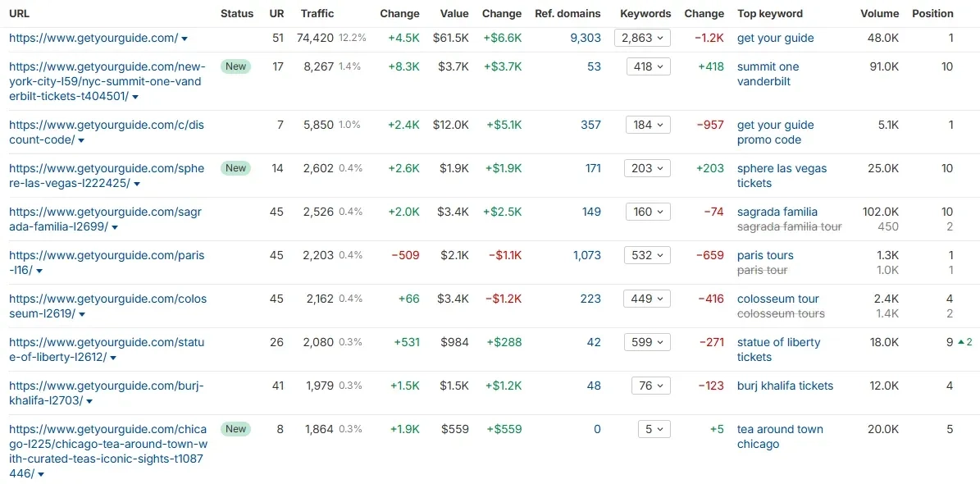Sort table by Traffic column header
The height and width of the screenshot is (484, 980).
(317, 14)
